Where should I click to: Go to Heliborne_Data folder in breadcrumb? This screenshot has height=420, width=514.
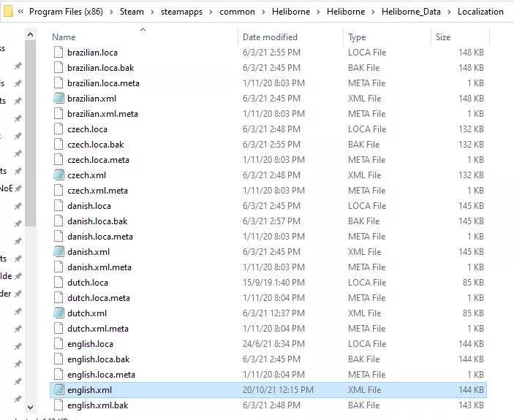click(411, 12)
